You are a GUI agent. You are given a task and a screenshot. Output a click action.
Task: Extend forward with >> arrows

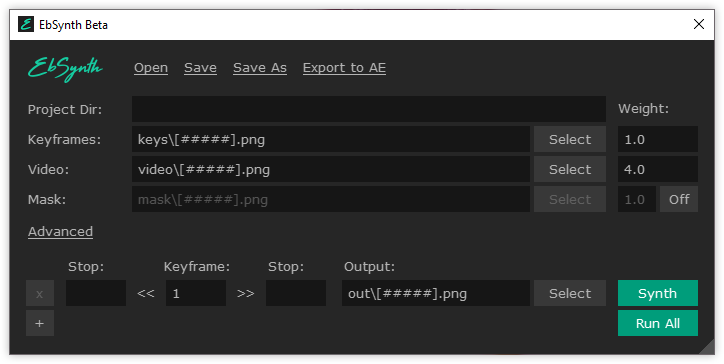coord(246,293)
